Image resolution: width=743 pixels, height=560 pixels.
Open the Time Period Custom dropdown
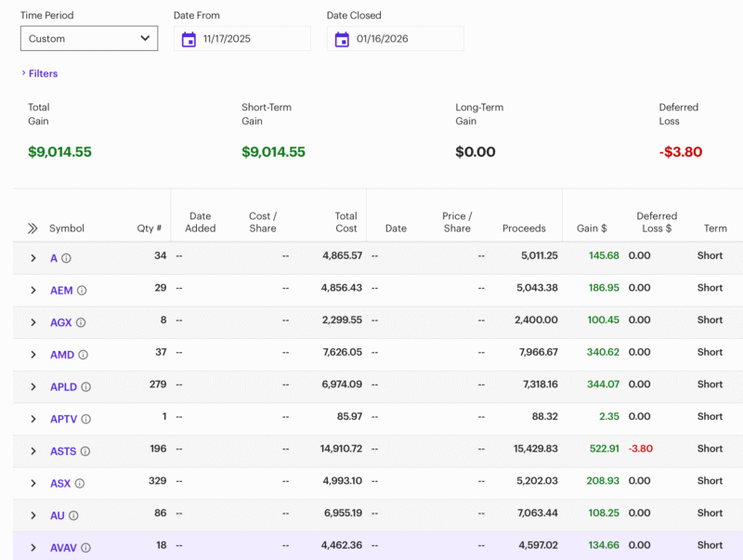(89, 39)
